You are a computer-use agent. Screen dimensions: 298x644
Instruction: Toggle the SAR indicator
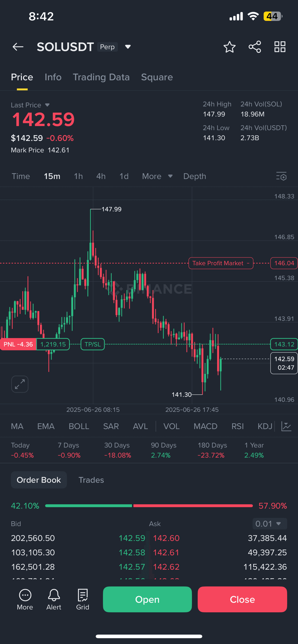(x=111, y=427)
